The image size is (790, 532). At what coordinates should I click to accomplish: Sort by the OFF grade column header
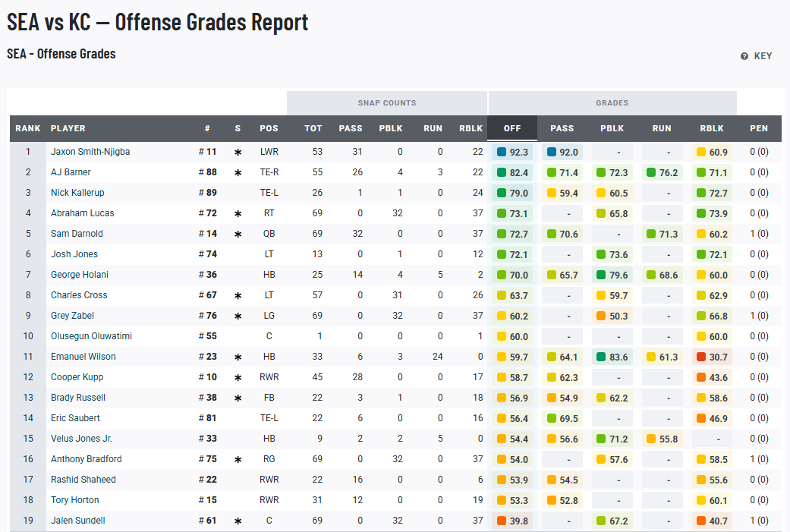click(512, 128)
